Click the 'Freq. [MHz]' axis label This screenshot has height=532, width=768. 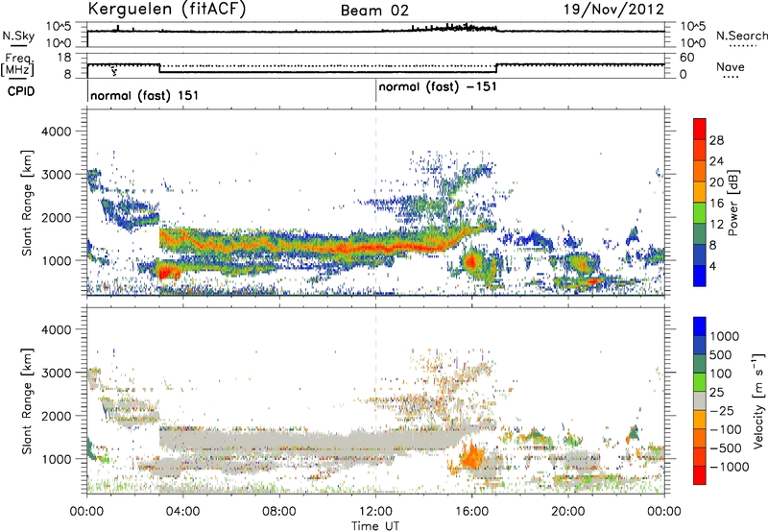[x=17, y=64]
